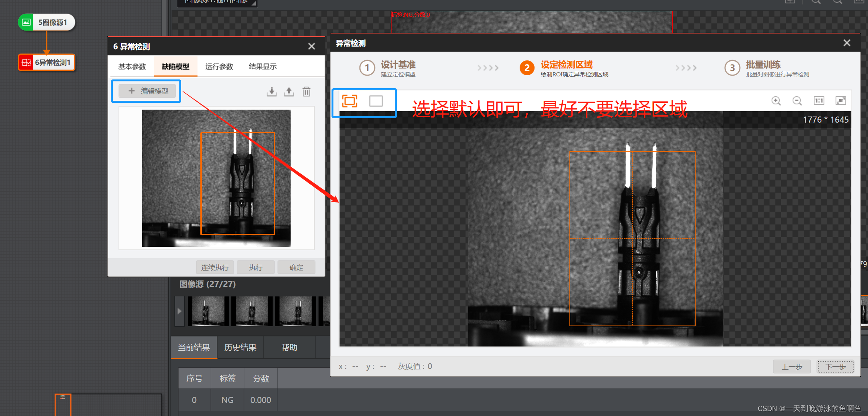
Task: Click the 1:1 actual size icon
Action: coord(819,101)
